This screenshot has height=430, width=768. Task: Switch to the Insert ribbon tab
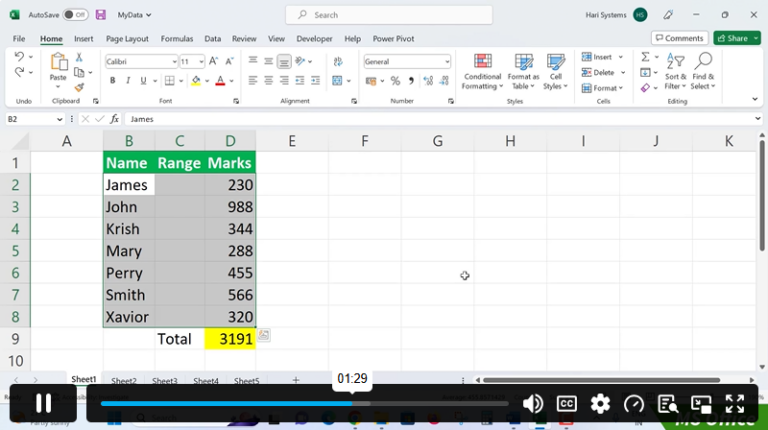84,39
